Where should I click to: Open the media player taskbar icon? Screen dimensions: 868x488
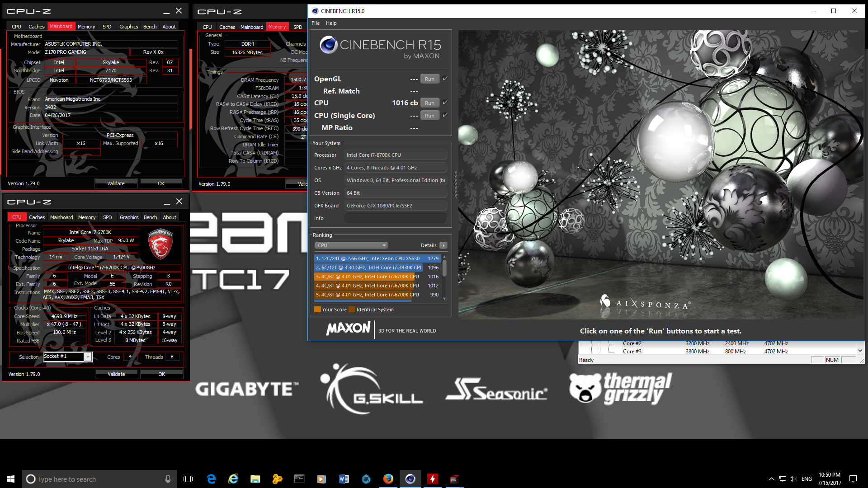321,479
